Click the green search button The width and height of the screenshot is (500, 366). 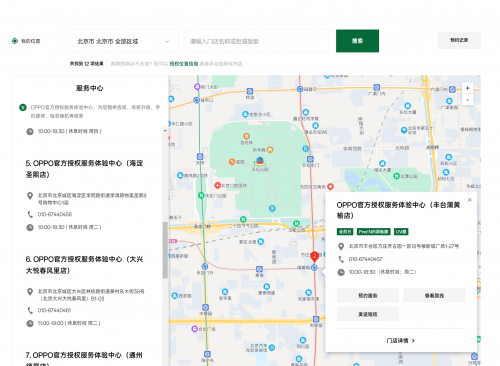click(357, 41)
